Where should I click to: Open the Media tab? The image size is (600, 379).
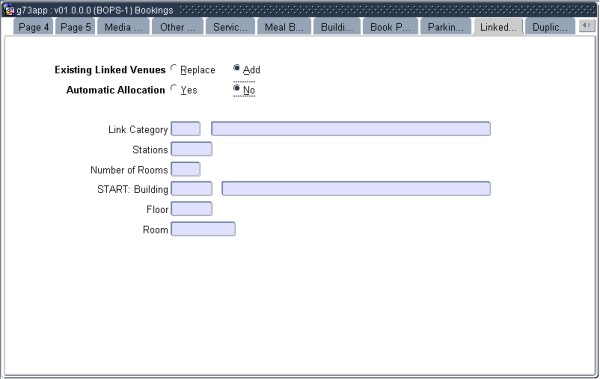click(x=123, y=27)
